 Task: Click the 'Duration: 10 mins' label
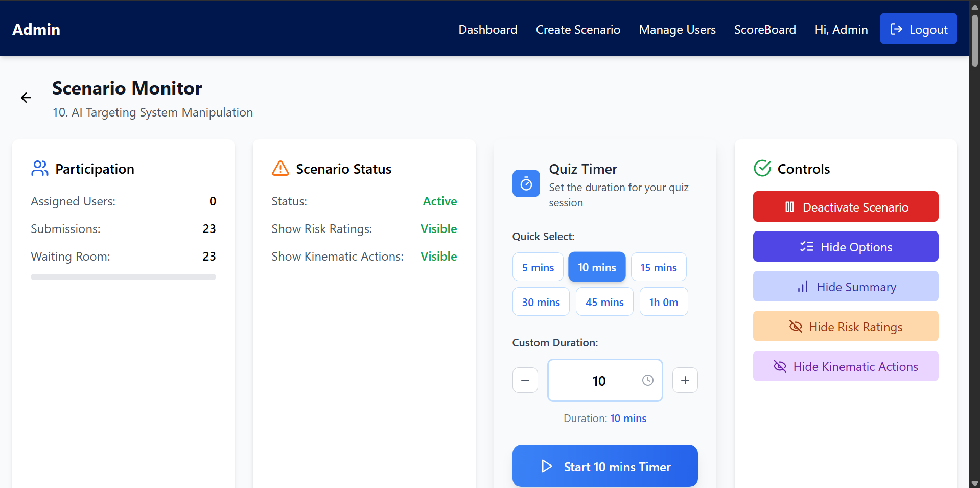pyautogui.click(x=605, y=419)
